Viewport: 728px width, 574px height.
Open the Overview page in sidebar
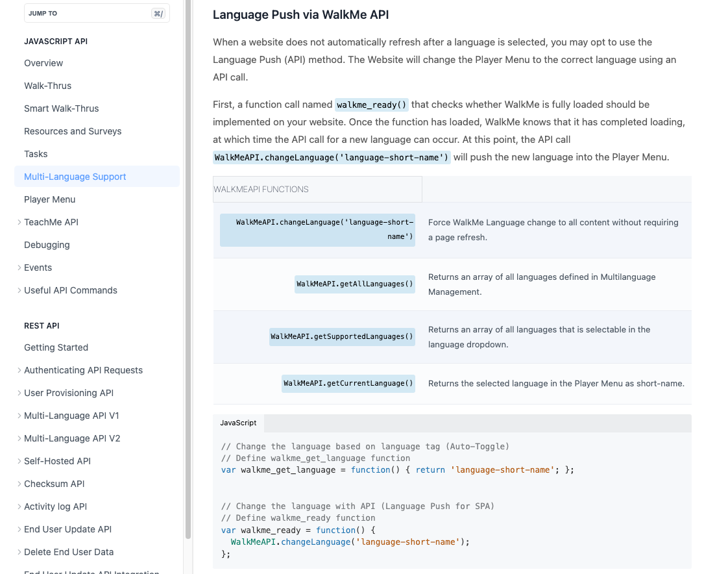point(43,63)
